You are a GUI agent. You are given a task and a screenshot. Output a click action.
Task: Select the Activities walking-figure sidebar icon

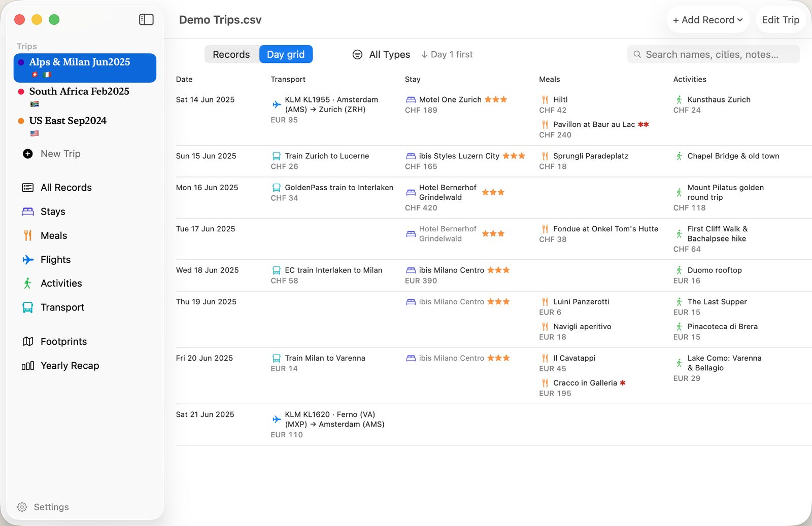tap(28, 284)
